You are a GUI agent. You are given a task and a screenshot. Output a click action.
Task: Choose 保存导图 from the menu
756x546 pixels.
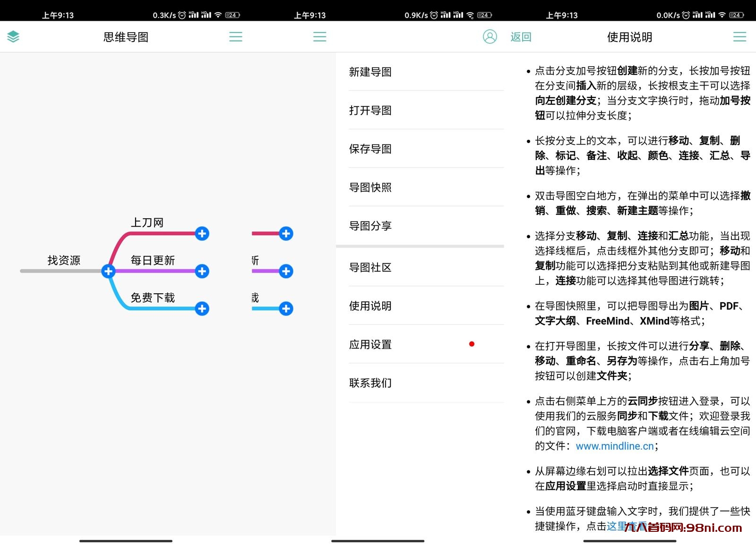[420, 149]
